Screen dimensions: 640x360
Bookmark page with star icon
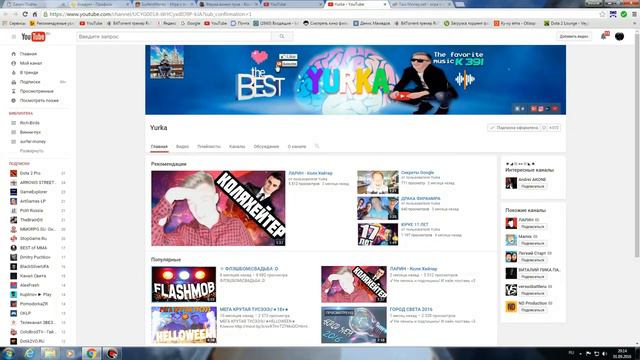(602, 14)
